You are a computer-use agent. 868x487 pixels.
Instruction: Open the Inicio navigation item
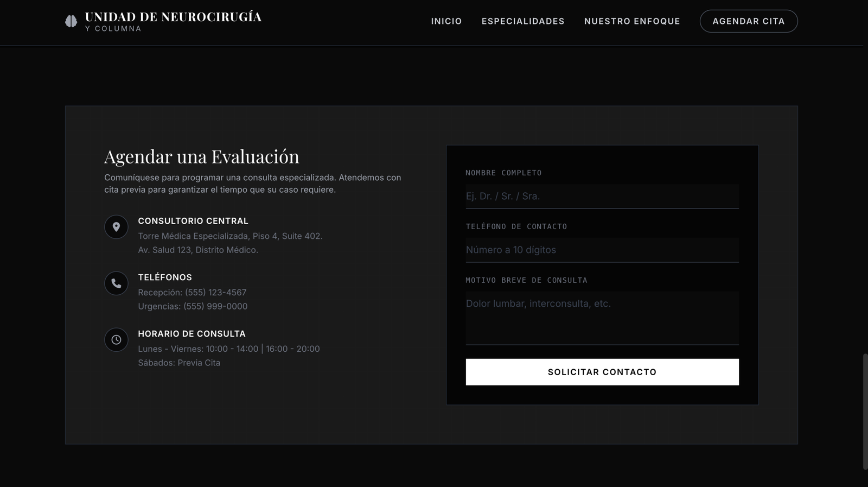point(446,21)
